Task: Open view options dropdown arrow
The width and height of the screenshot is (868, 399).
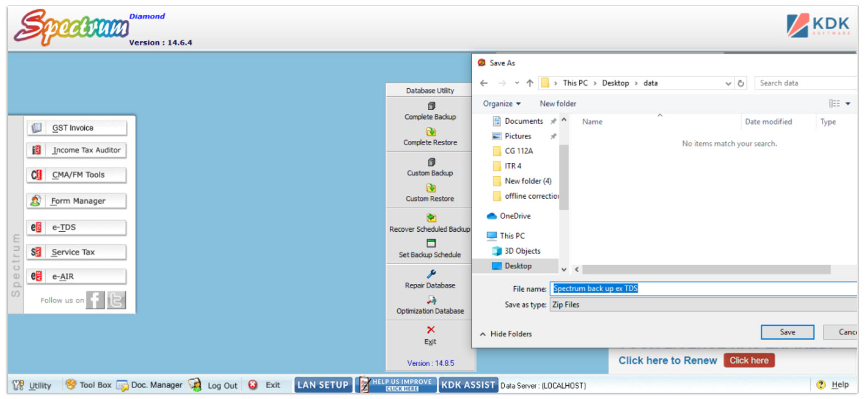Action: pyautogui.click(x=848, y=103)
